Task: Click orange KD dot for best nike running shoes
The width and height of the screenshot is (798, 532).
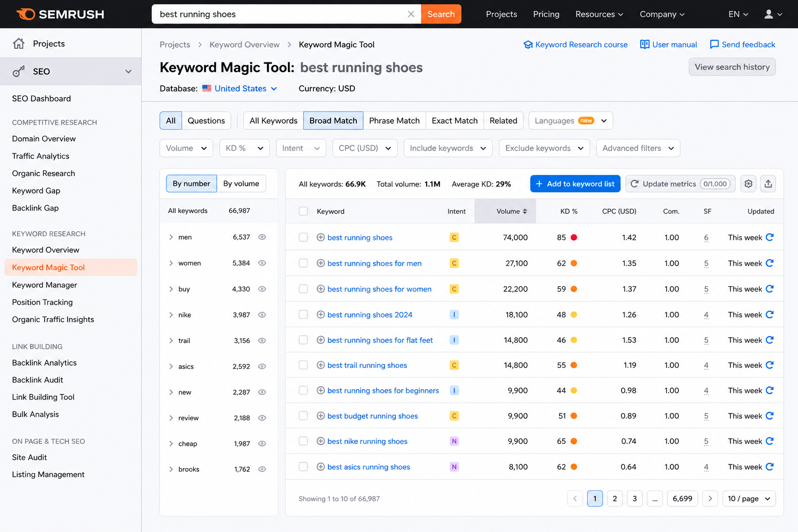Action: 574,441
